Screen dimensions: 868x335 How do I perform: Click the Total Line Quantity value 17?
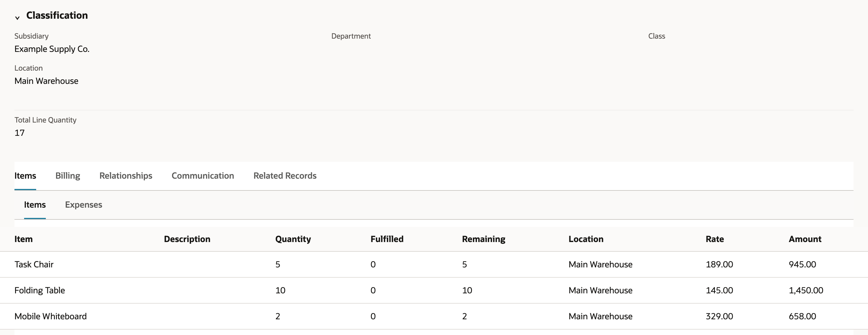20,133
